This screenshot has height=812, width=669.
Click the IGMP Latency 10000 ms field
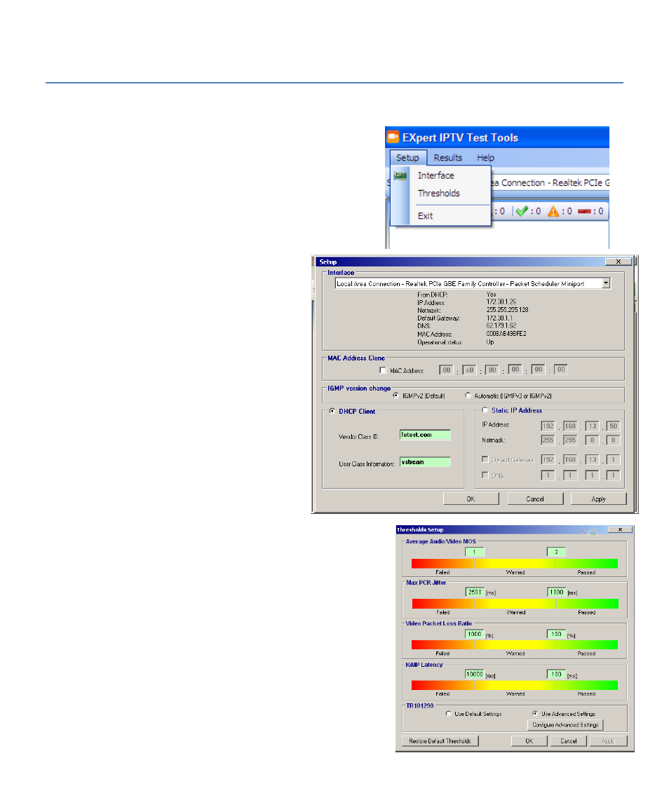474,675
